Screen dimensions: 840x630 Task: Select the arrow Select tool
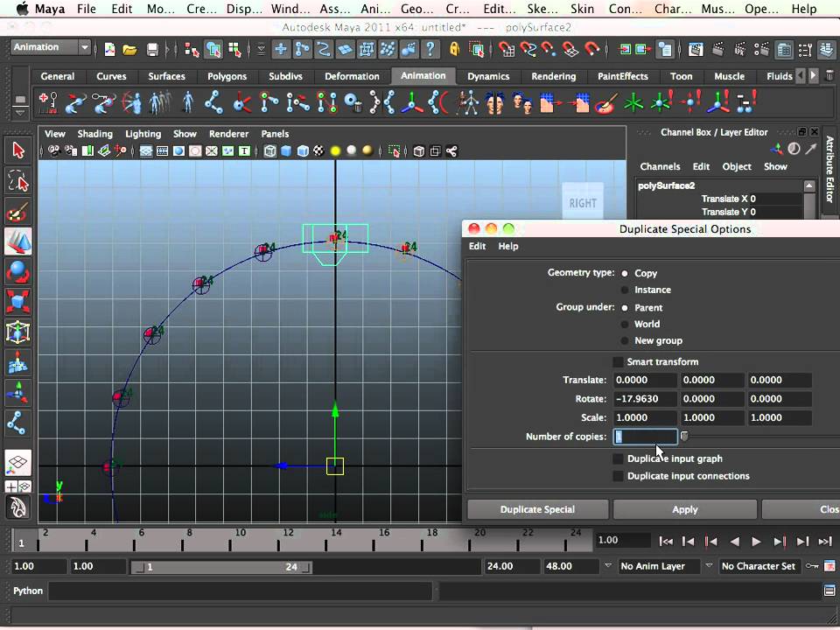pos(18,150)
